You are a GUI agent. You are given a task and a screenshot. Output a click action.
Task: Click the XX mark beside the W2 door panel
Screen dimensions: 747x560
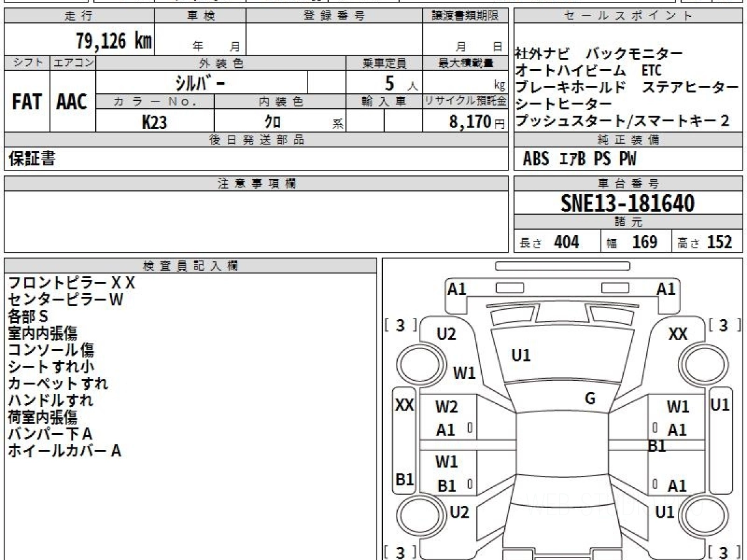click(x=405, y=405)
